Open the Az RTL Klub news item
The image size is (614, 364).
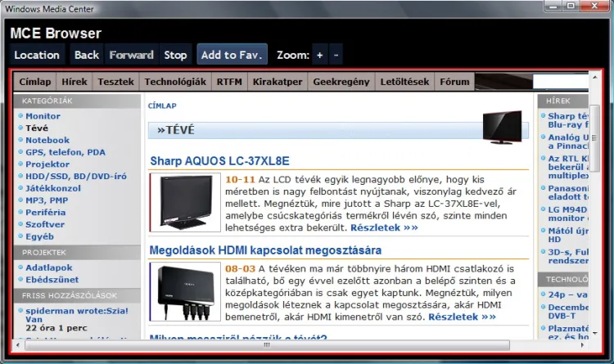point(568,167)
